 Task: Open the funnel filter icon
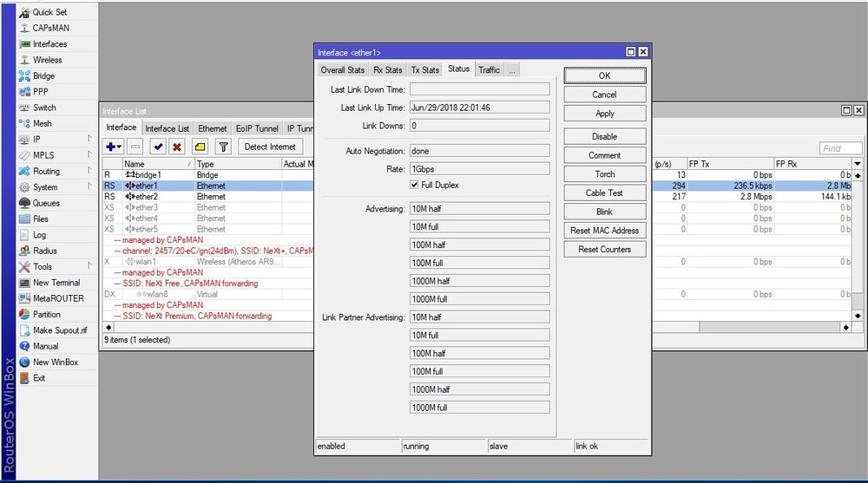click(x=223, y=147)
